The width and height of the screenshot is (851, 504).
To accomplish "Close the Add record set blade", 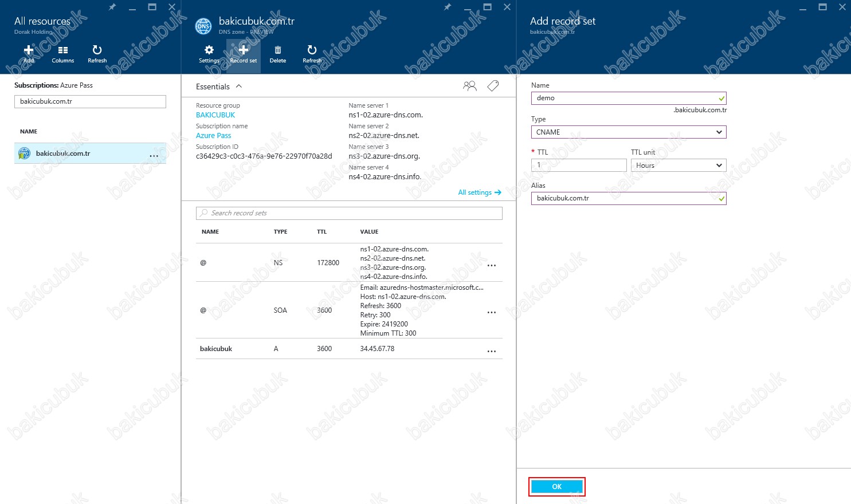I will [842, 7].
